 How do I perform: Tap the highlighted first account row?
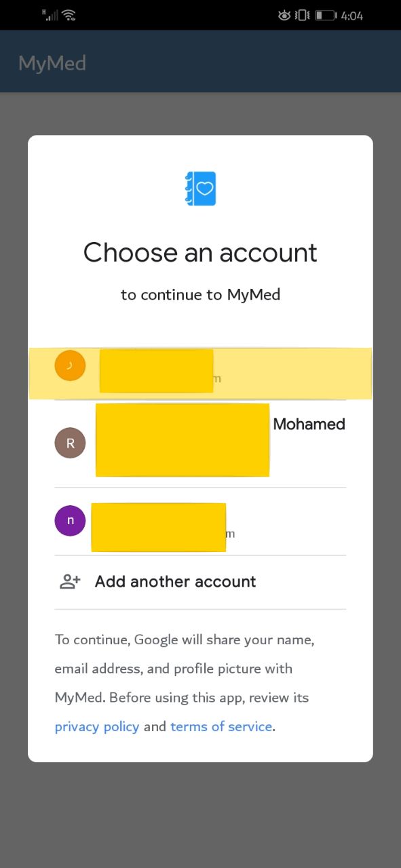click(200, 374)
